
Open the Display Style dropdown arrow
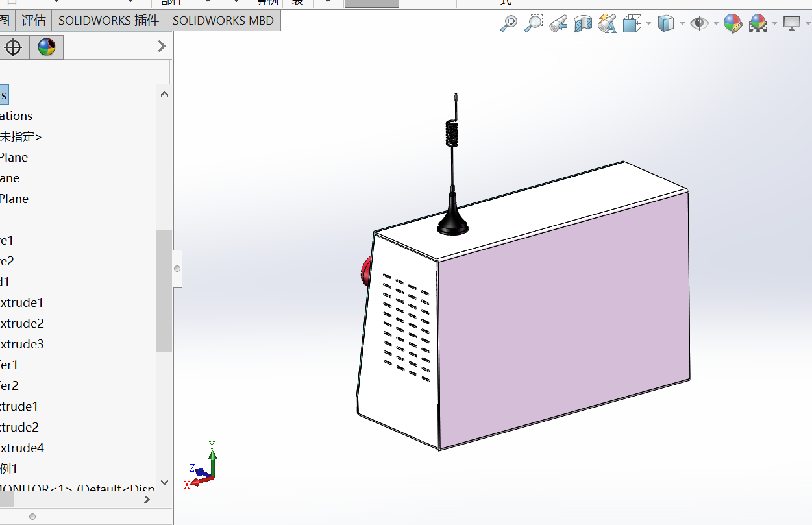[x=682, y=24]
